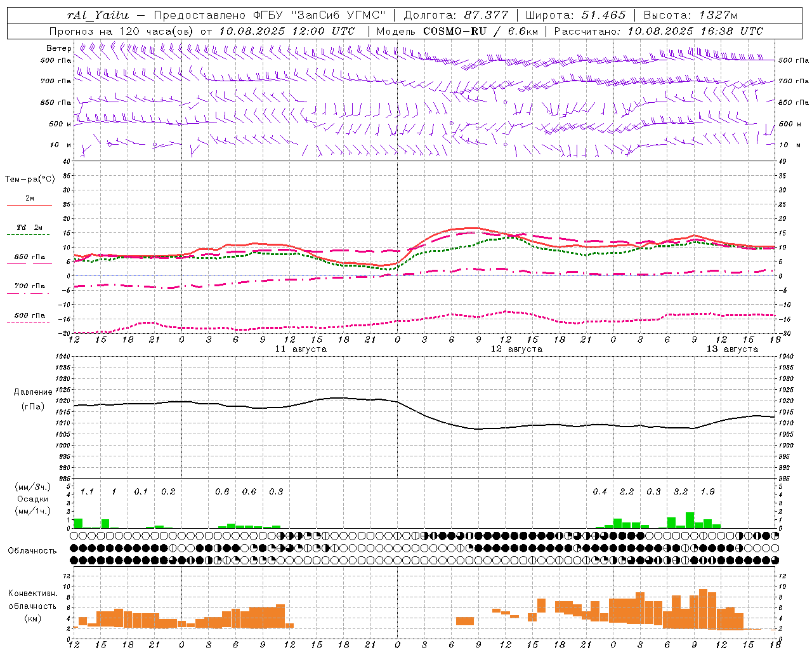Click the "1.9" three-hour precipitation value
812x650 pixels.
[x=708, y=492]
